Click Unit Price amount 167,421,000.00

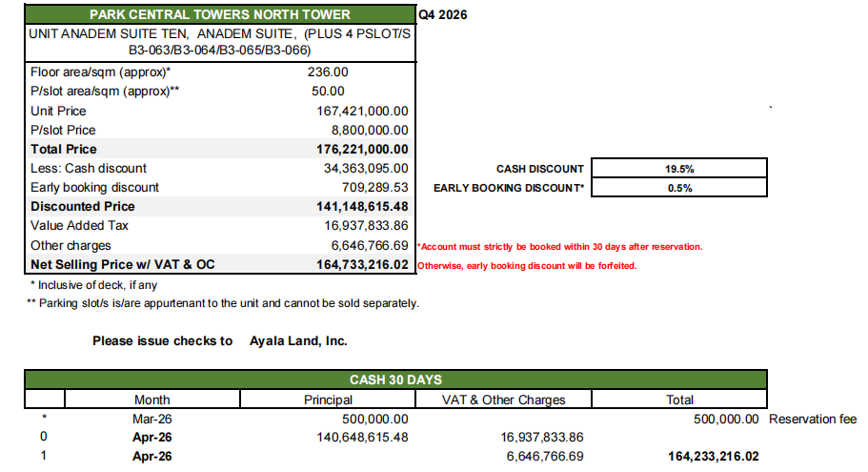[362, 111]
